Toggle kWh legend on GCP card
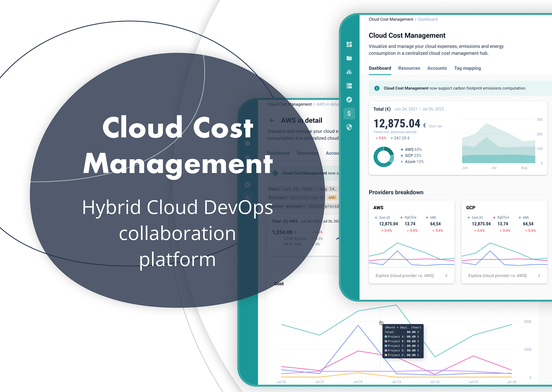 [524, 217]
